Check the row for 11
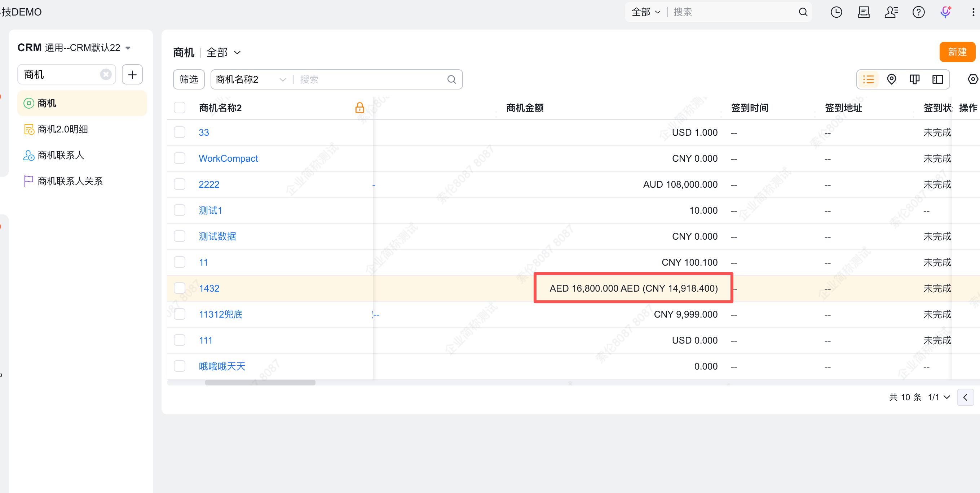Viewport: 980px width, 493px height. 180,262
